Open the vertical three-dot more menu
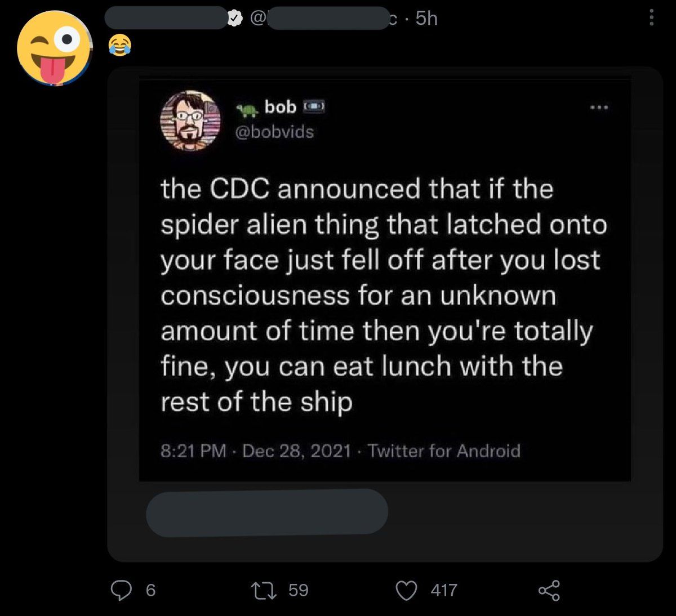Screen dimensions: 676x616 [x=652, y=17]
